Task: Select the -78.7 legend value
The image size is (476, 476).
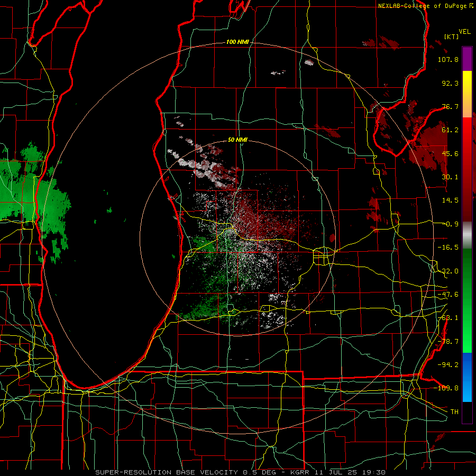Action: click(x=448, y=342)
